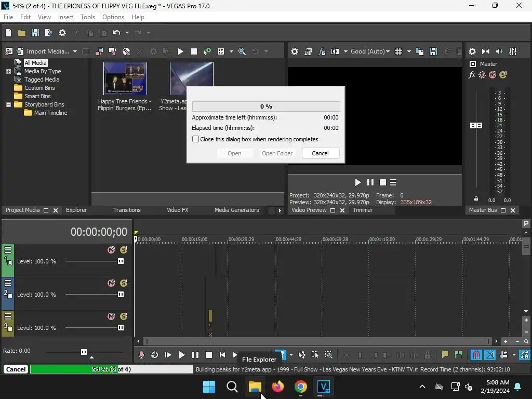
Task: Insert a marker with the flag icon
Action: [445, 355]
